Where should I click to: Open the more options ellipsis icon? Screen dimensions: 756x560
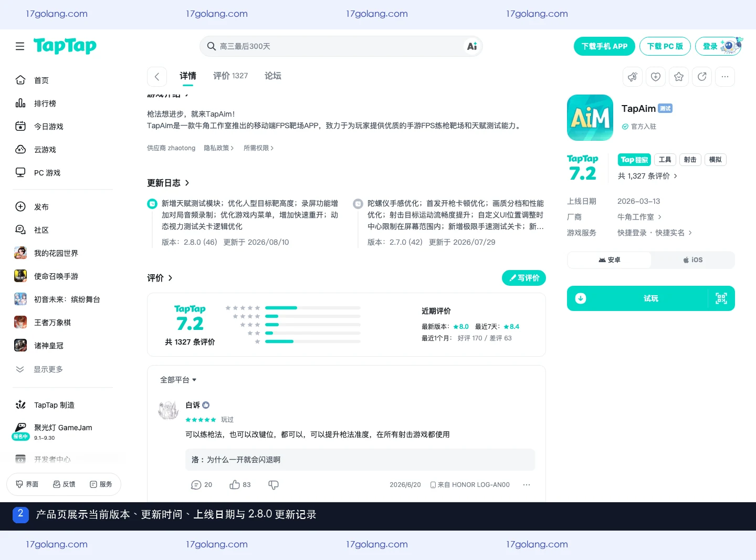[x=725, y=77]
